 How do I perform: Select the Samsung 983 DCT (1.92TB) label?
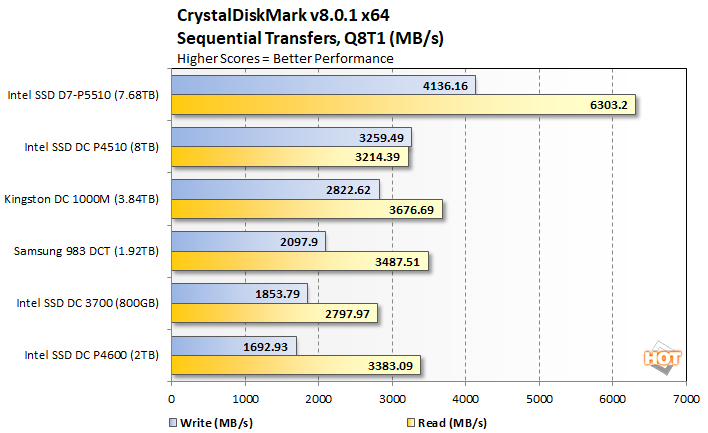point(86,251)
